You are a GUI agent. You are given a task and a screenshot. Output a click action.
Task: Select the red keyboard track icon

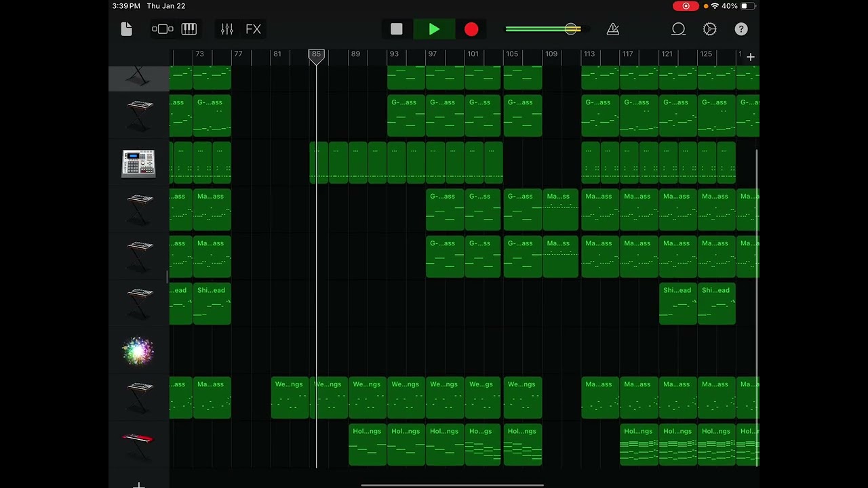click(x=138, y=445)
